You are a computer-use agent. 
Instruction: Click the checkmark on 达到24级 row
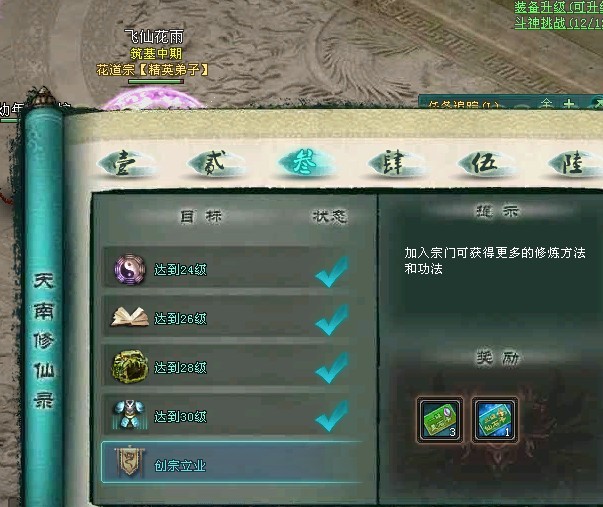(332, 272)
